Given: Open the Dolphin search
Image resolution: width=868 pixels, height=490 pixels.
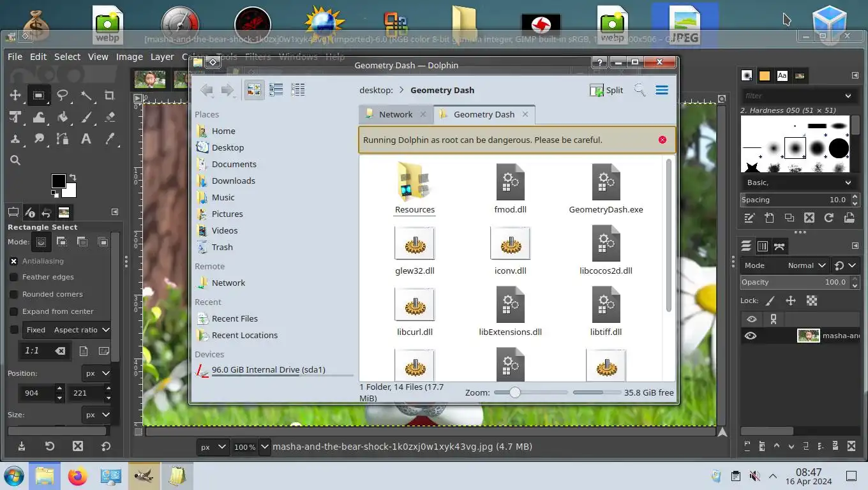Looking at the screenshot, I should pos(640,90).
